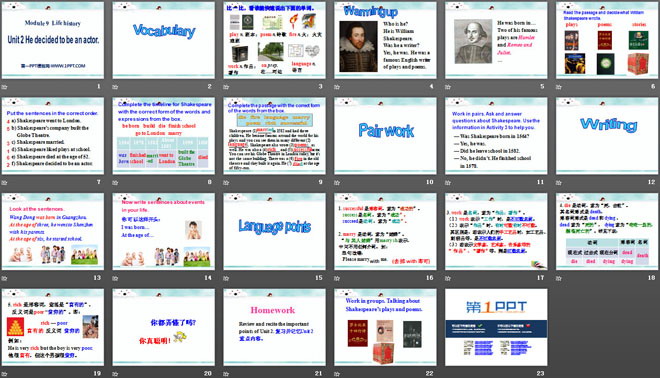
Task: Click the animation star icon under slide 17
Action: coord(448,278)
